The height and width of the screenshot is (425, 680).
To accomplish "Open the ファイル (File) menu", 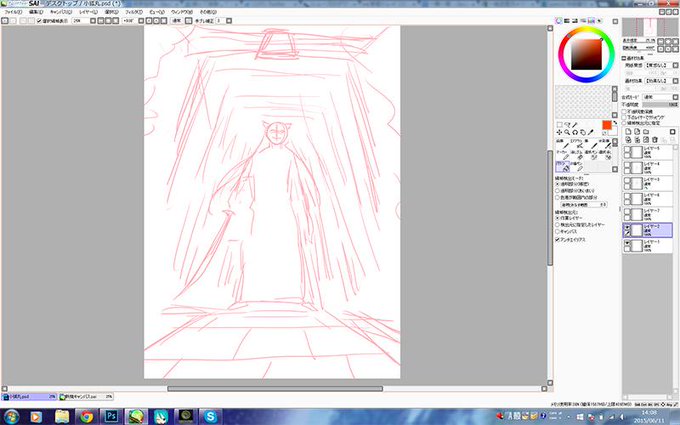I will pos(13,12).
